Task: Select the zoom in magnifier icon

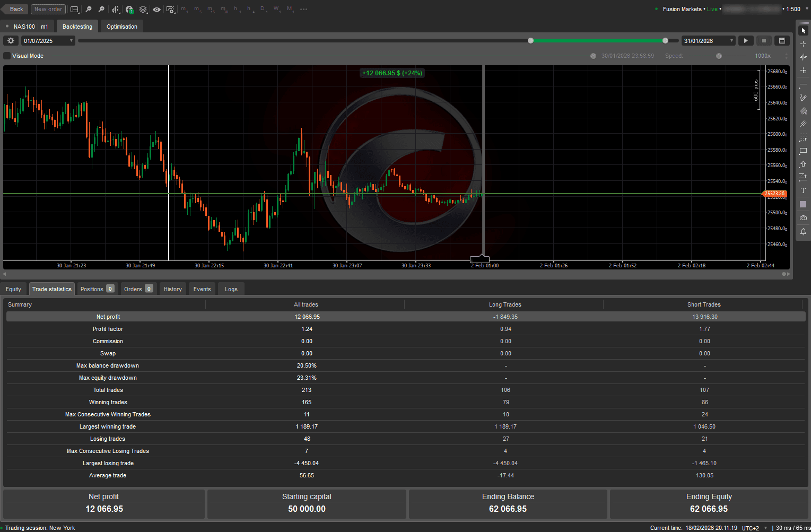Action: tap(101, 9)
